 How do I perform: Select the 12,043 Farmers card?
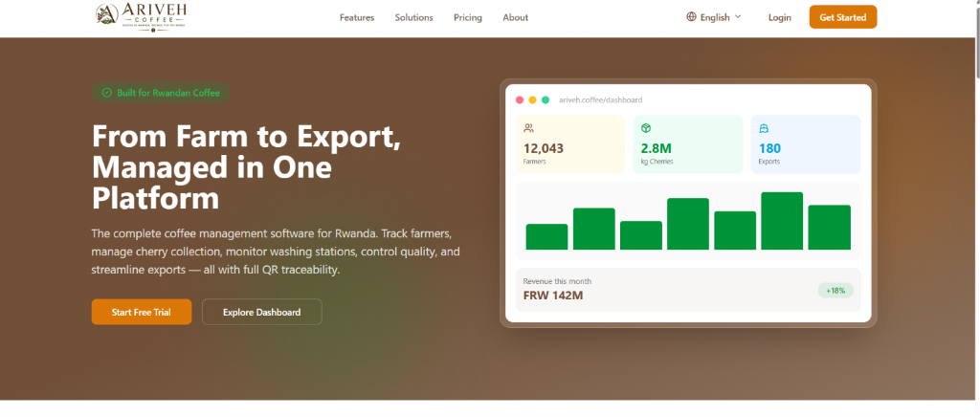[570, 144]
